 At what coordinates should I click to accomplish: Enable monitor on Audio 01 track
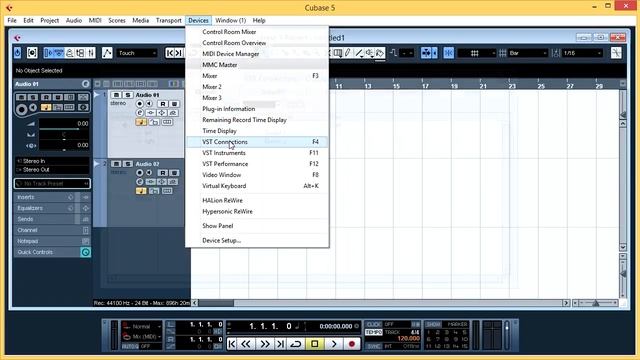click(x=149, y=104)
